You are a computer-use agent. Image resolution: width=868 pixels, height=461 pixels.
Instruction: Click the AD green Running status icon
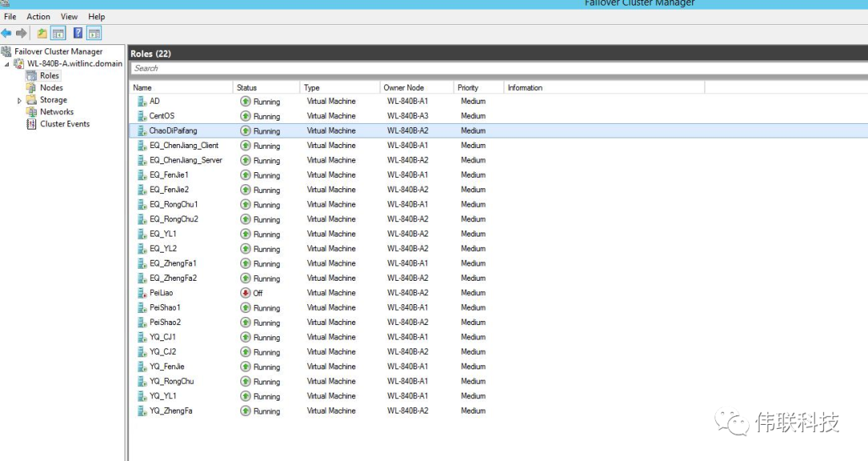(246, 101)
